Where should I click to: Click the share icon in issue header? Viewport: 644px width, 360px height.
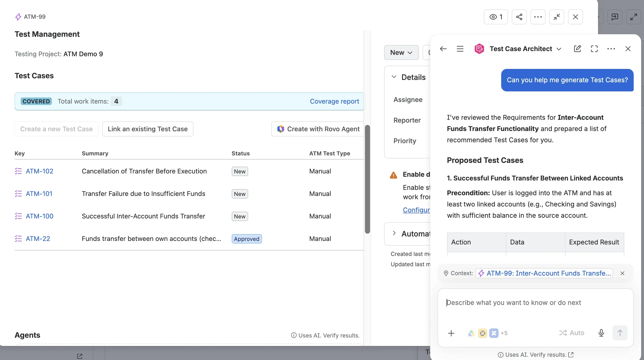519,17
